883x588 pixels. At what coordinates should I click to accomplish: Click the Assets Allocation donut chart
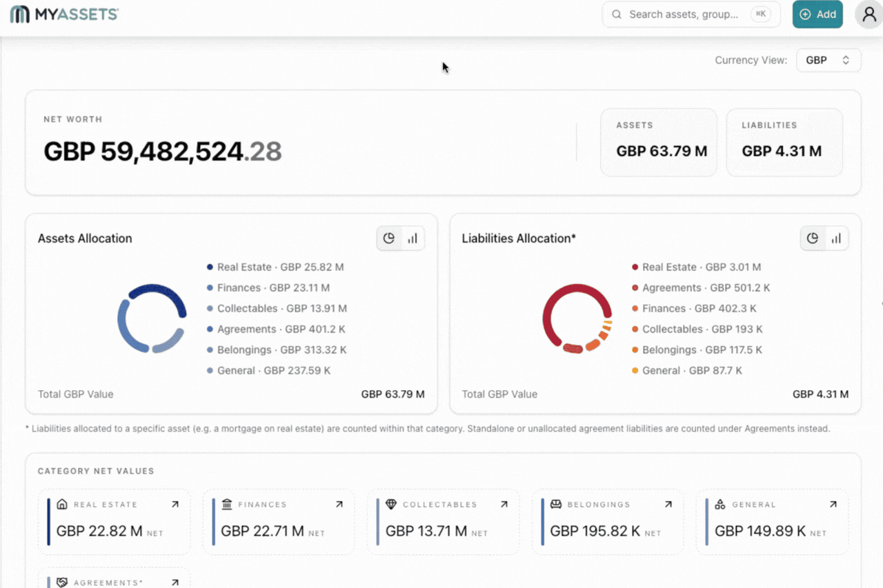tap(152, 318)
